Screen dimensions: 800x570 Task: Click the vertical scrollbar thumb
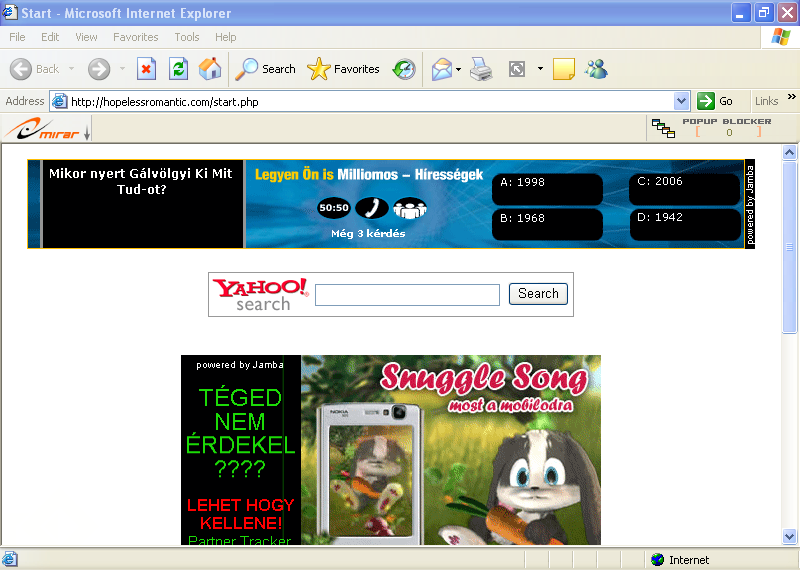click(x=789, y=247)
